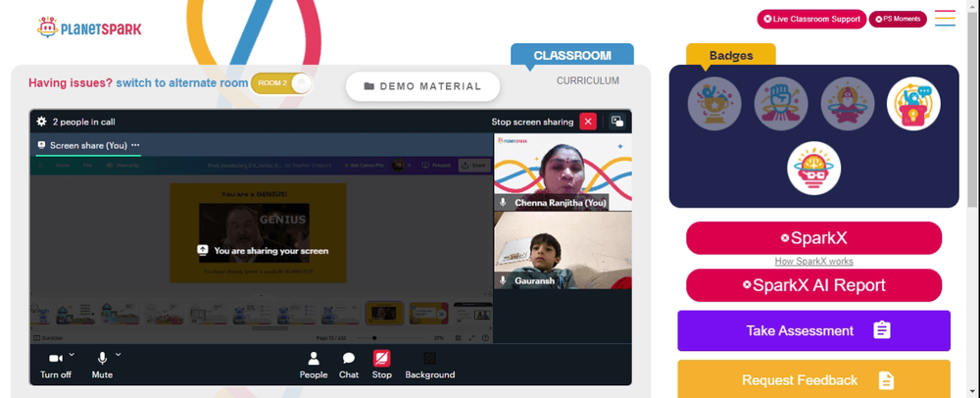This screenshot has width=980, height=398.
Task: Expand microphone options chevron
Action: click(119, 354)
